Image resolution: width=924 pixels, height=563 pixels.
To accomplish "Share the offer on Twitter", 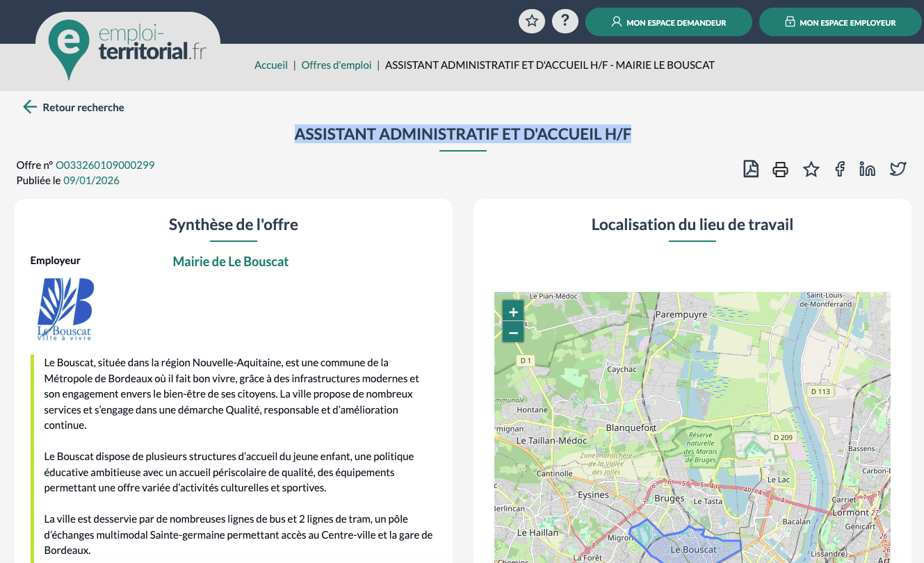I will click(x=898, y=169).
